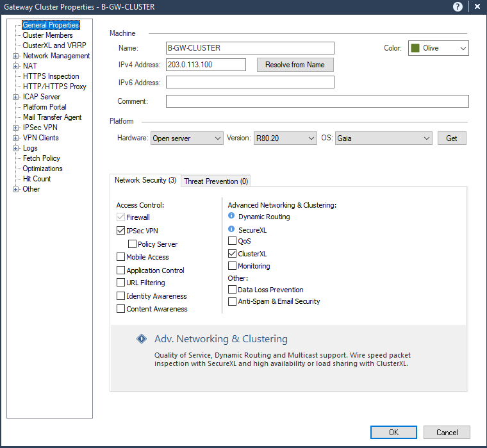
Task: Click the Resolve from Name button
Action: coord(295,65)
